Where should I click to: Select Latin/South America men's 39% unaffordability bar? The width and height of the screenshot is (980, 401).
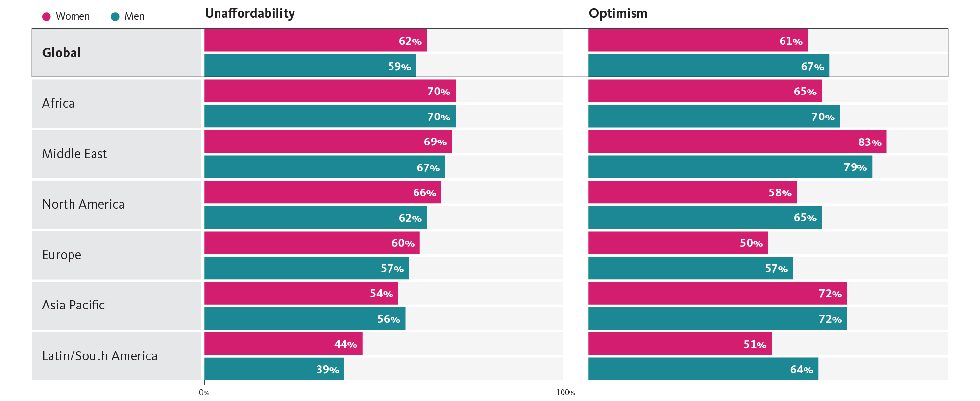[274, 369]
